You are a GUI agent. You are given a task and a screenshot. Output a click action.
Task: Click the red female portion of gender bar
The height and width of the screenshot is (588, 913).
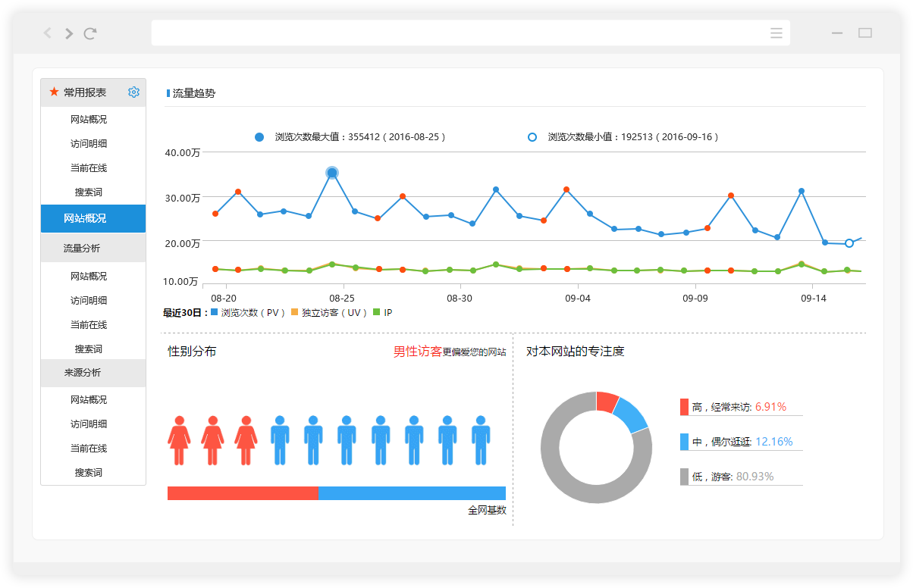coord(242,493)
